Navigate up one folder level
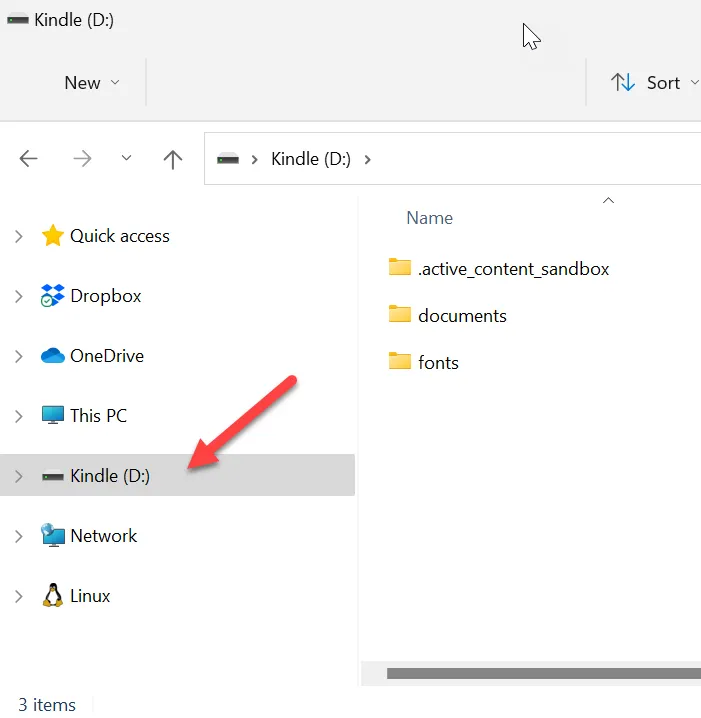The height and width of the screenshot is (718, 701). [x=173, y=159]
